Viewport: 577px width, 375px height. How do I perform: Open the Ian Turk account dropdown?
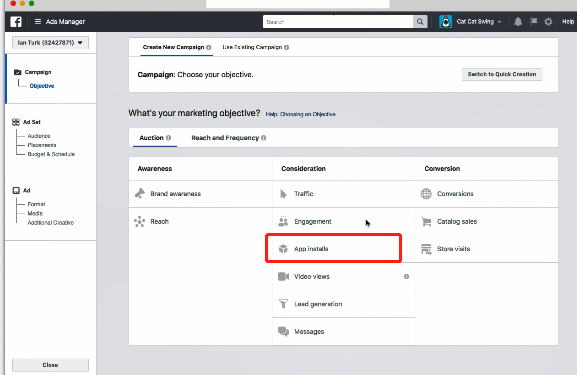click(x=50, y=43)
